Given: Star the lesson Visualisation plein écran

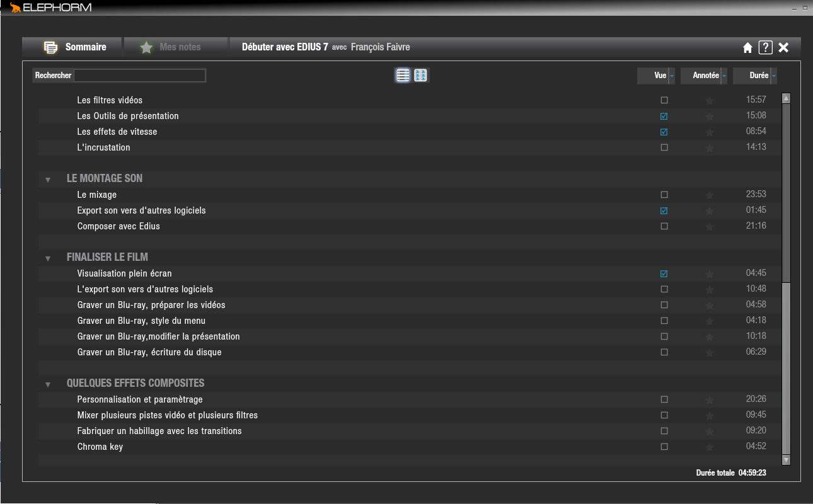Looking at the screenshot, I should click(710, 273).
